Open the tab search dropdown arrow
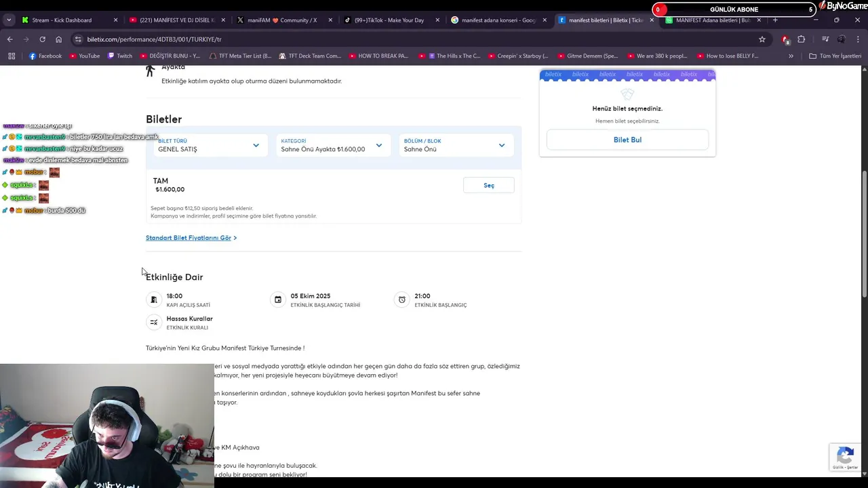The width and height of the screenshot is (868, 488). [9, 20]
